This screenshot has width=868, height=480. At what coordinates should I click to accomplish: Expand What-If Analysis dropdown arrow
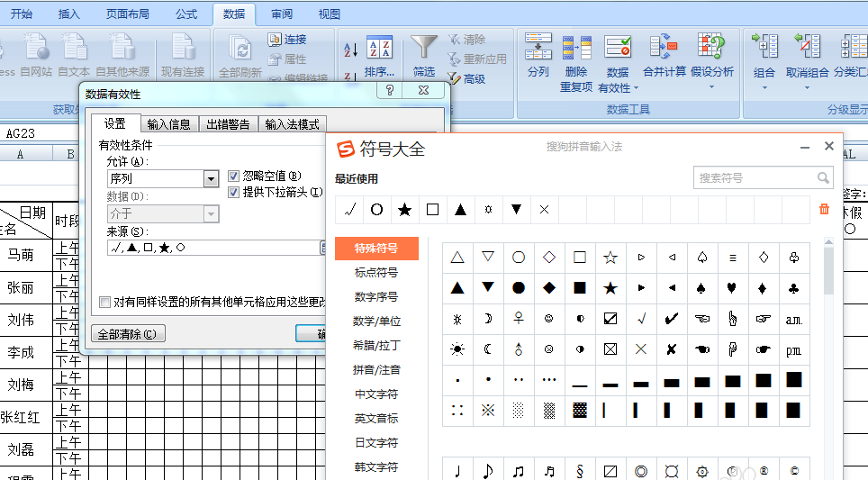point(712,87)
